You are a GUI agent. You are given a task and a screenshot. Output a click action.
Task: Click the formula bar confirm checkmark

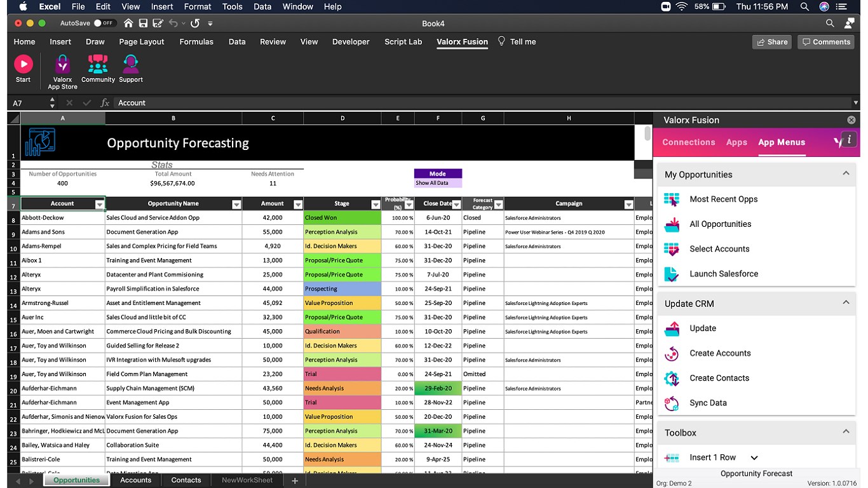point(87,103)
